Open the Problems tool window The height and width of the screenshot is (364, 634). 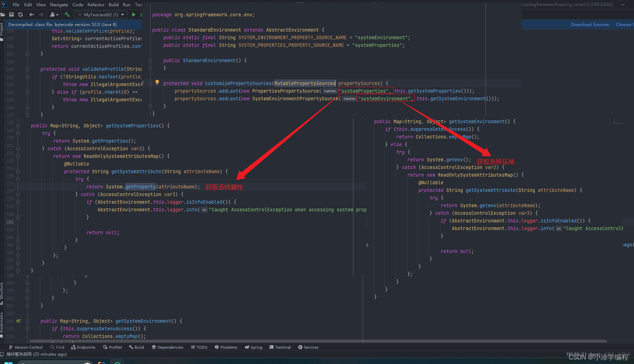coord(226,347)
